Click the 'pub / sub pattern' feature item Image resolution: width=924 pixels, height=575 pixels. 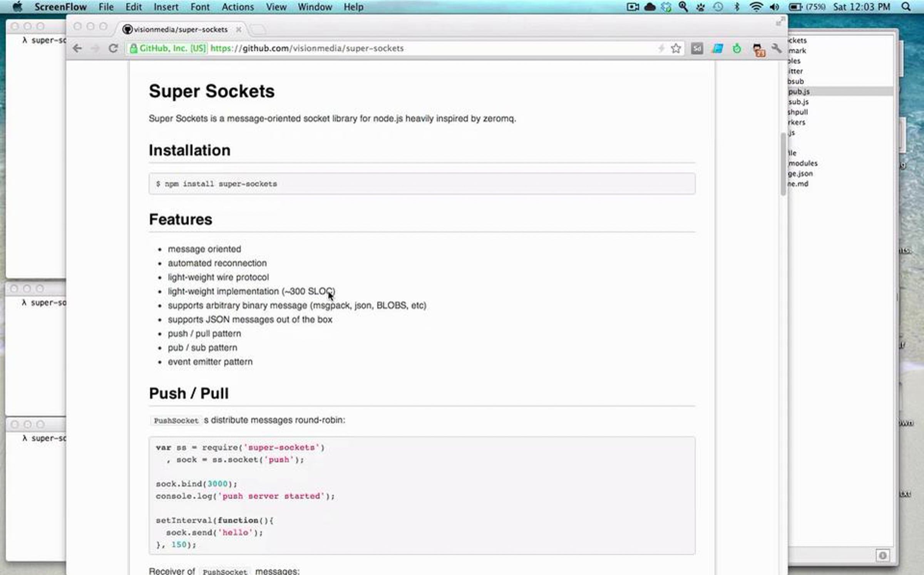point(203,348)
